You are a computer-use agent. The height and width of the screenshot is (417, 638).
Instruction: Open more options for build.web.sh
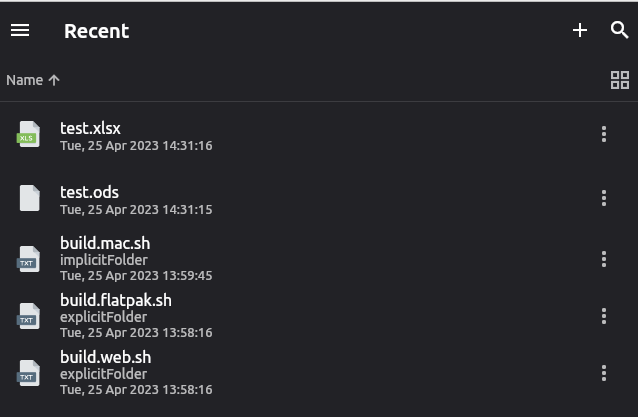pos(604,373)
